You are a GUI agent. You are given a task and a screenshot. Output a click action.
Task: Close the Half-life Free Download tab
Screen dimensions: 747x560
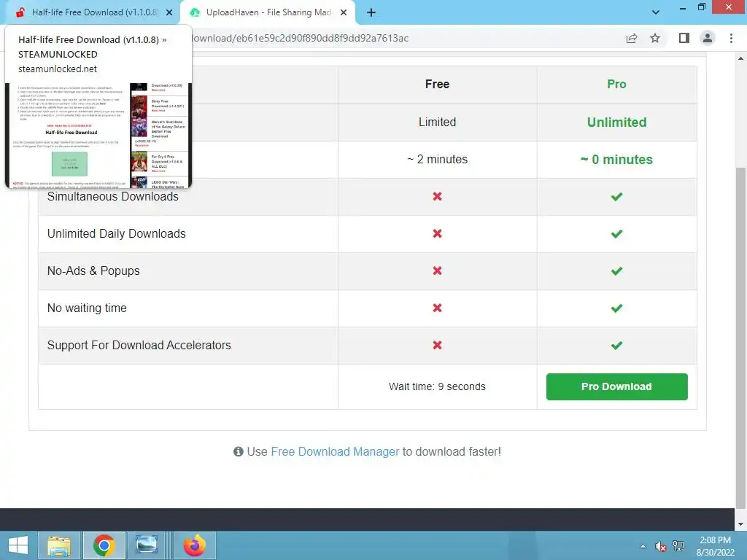pos(169,13)
